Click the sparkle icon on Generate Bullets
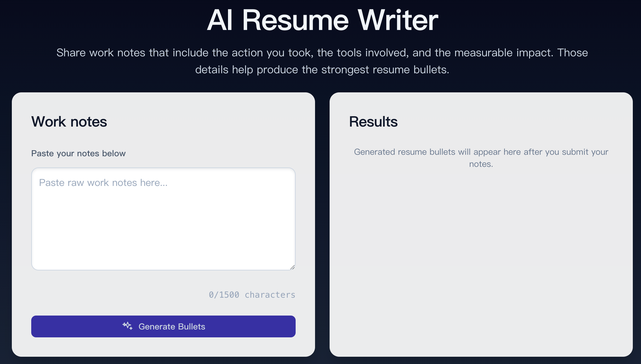This screenshot has height=364, width=641. [127, 326]
